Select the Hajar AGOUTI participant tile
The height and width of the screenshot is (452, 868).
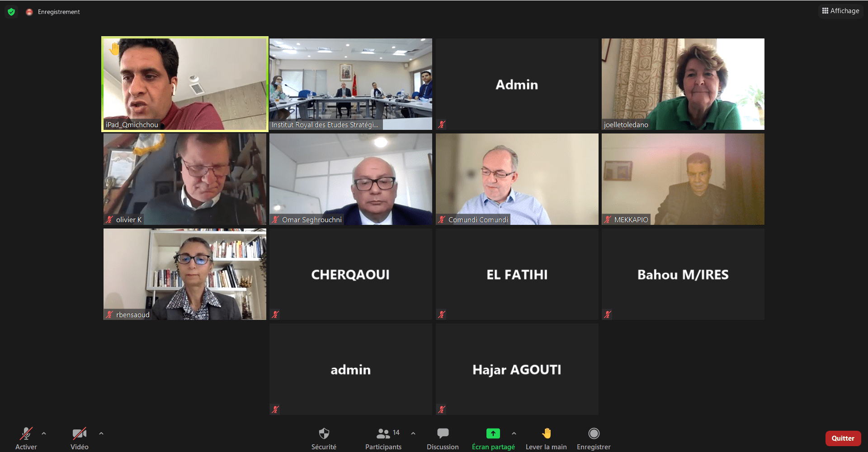[517, 369]
